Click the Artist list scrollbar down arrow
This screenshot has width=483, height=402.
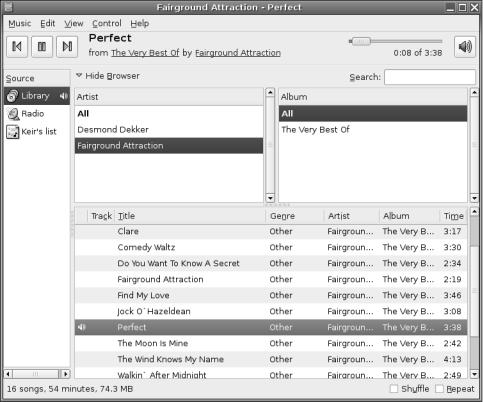tap(270, 198)
